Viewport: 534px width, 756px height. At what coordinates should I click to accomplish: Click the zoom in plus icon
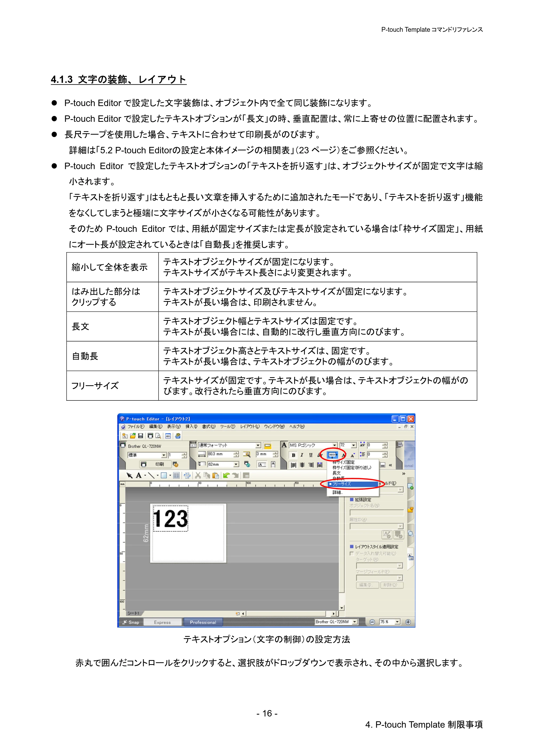pyautogui.click(x=408, y=622)
